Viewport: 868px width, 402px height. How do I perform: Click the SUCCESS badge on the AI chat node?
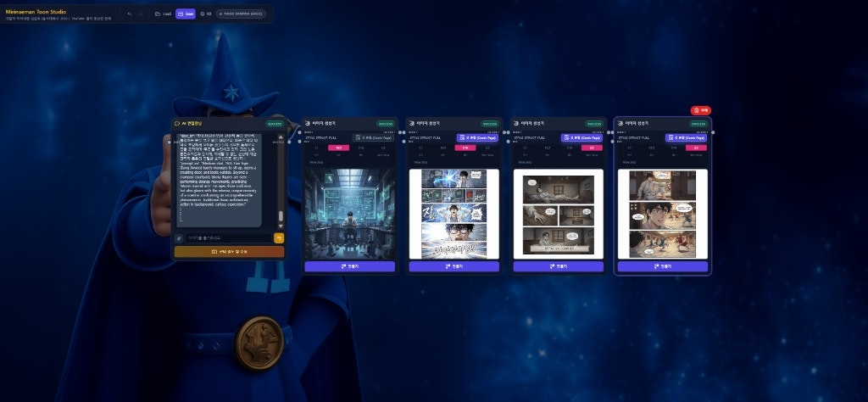point(275,124)
